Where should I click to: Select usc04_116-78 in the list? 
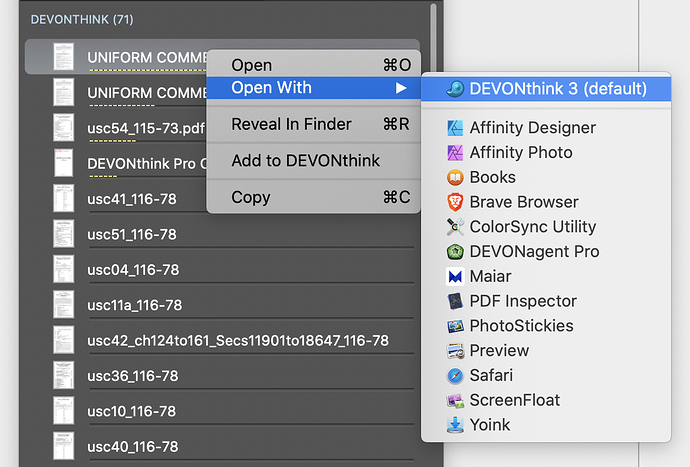pyautogui.click(x=222, y=269)
